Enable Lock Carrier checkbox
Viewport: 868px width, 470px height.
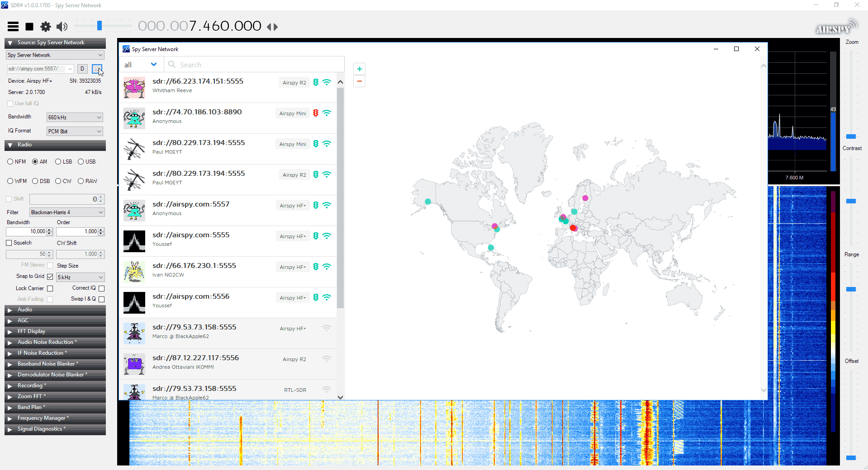coord(50,288)
